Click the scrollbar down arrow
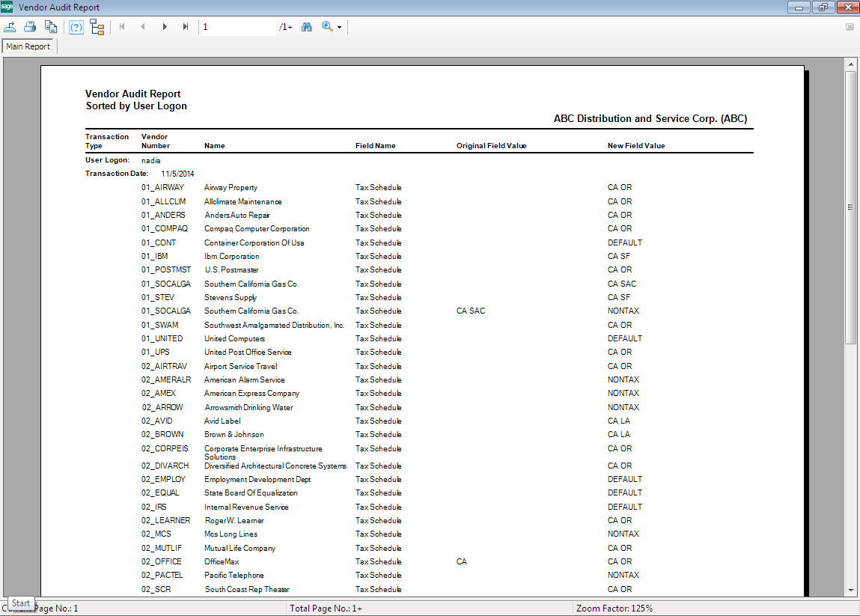Viewport: 860px width, 616px height. [x=851, y=591]
